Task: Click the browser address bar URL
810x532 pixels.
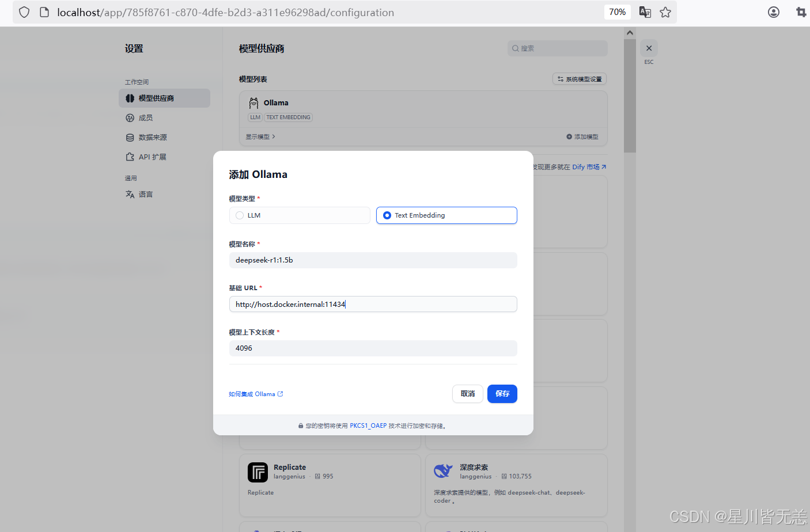Action: point(226,13)
